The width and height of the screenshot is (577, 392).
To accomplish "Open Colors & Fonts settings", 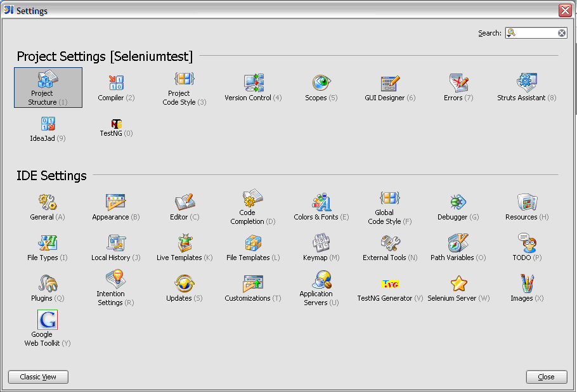I will [x=321, y=207].
